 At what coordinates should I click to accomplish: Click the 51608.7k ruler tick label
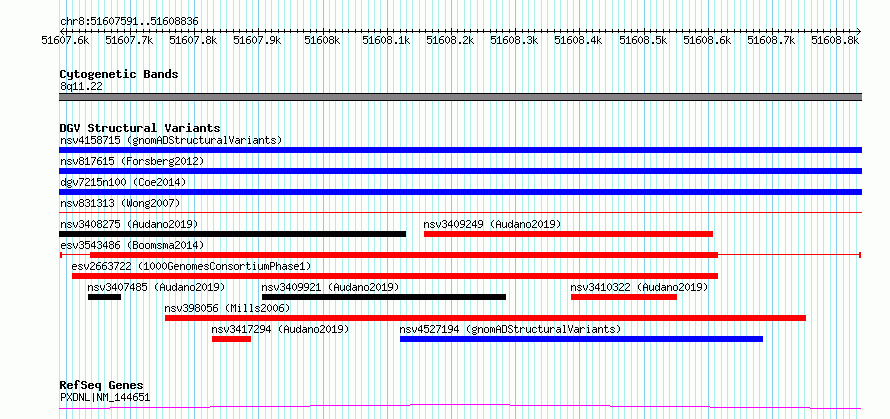point(771,40)
